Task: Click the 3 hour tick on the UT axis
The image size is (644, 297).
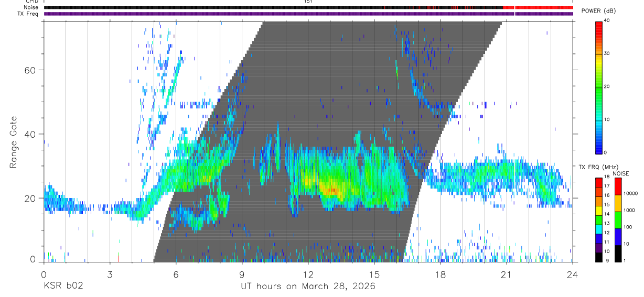Action: coord(110,273)
